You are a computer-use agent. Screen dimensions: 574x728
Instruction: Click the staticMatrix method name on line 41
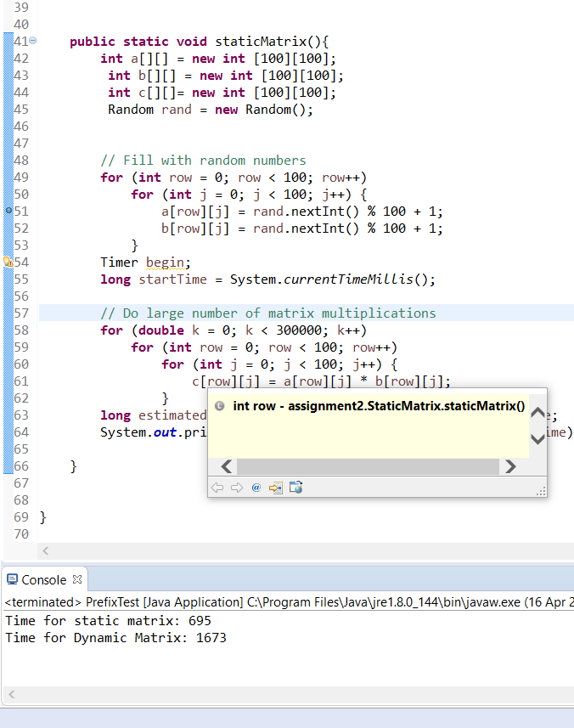[261, 42]
